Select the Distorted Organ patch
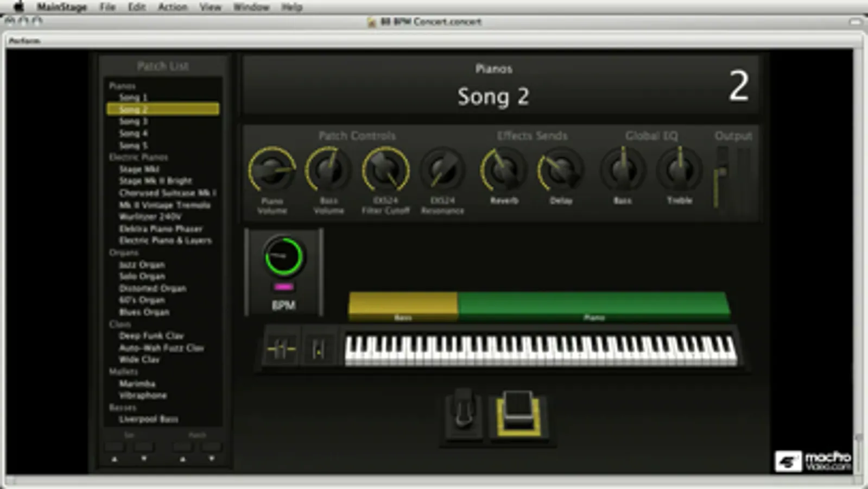Screen dimensions: 868x489 click(153, 288)
